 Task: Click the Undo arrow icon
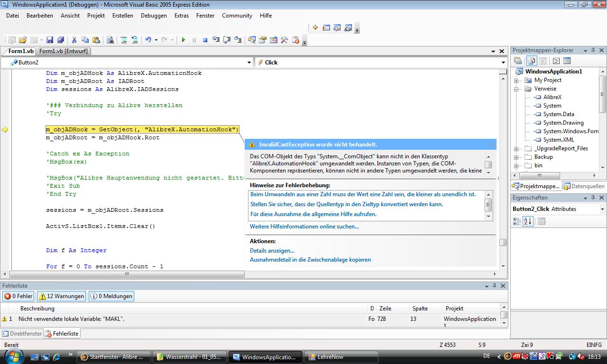coord(148,40)
